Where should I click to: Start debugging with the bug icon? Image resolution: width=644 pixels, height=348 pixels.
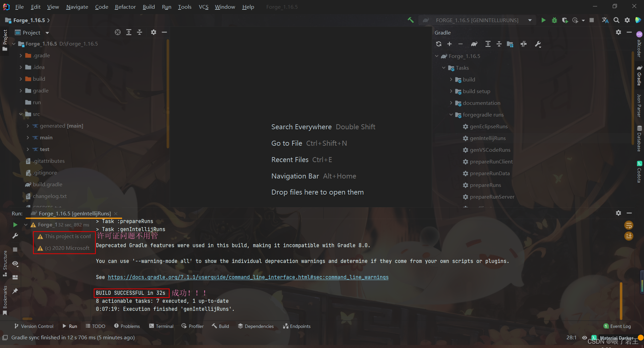click(x=554, y=20)
